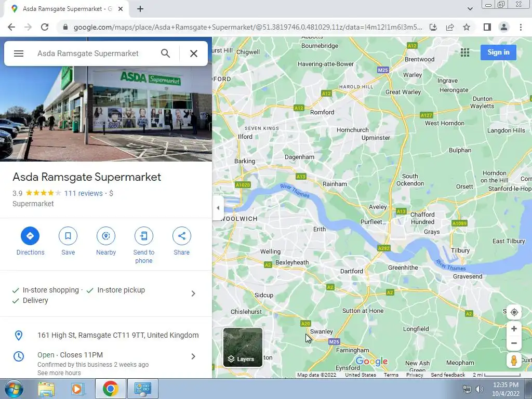Click the Privacy link in map footer
The height and width of the screenshot is (399, 532).
click(x=415, y=375)
